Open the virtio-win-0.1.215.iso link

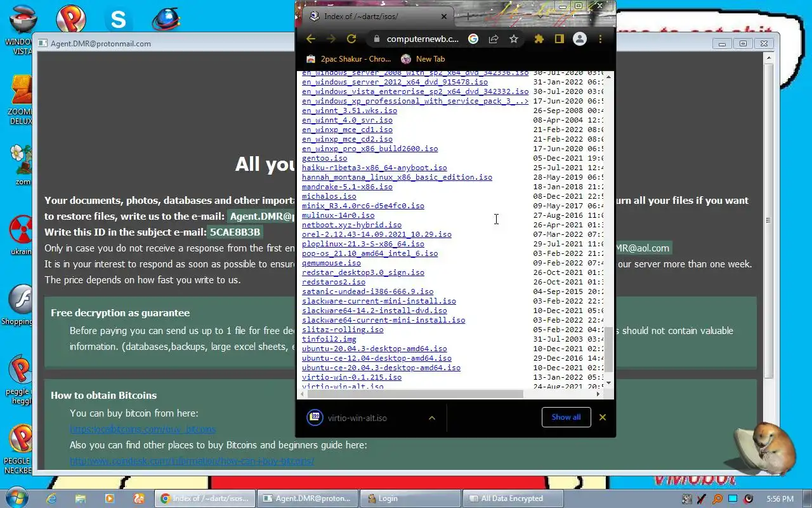click(x=351, y=377)
